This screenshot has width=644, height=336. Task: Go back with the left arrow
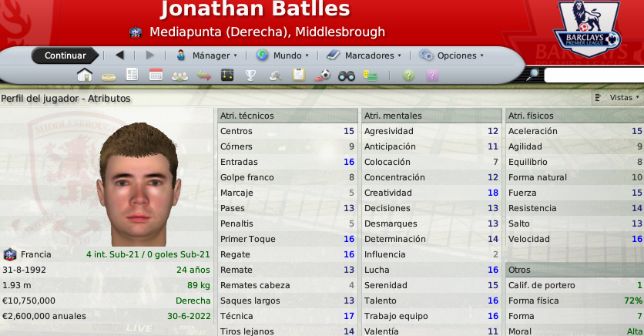(119, 55)
